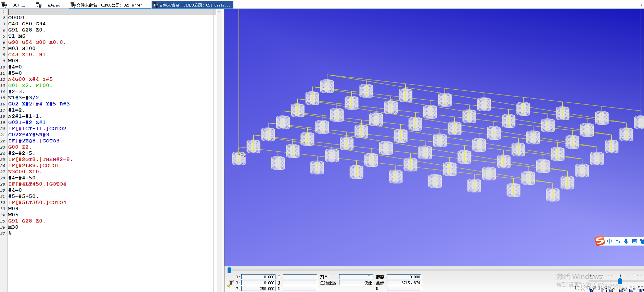Toggle Chinese input mode 中 in Sogou bar
The image size is (644, 292).
[x=610, y=241]
